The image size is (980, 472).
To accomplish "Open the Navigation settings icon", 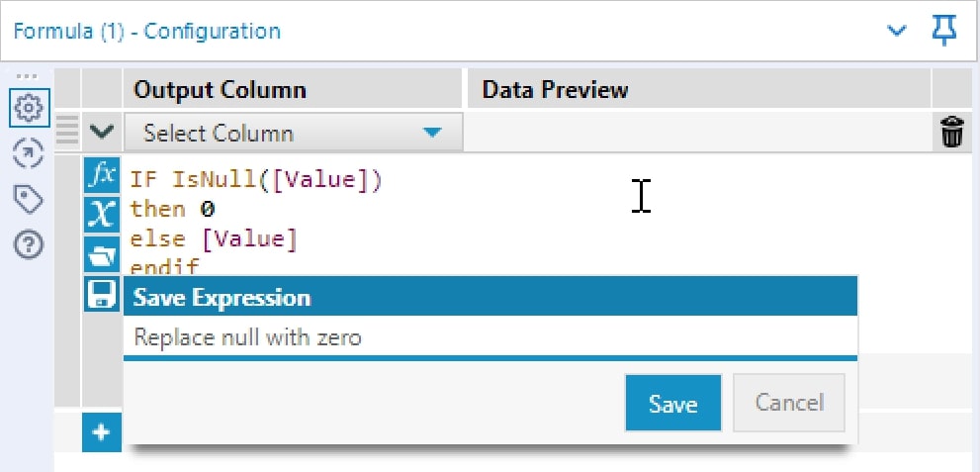I will coord(28,153).
